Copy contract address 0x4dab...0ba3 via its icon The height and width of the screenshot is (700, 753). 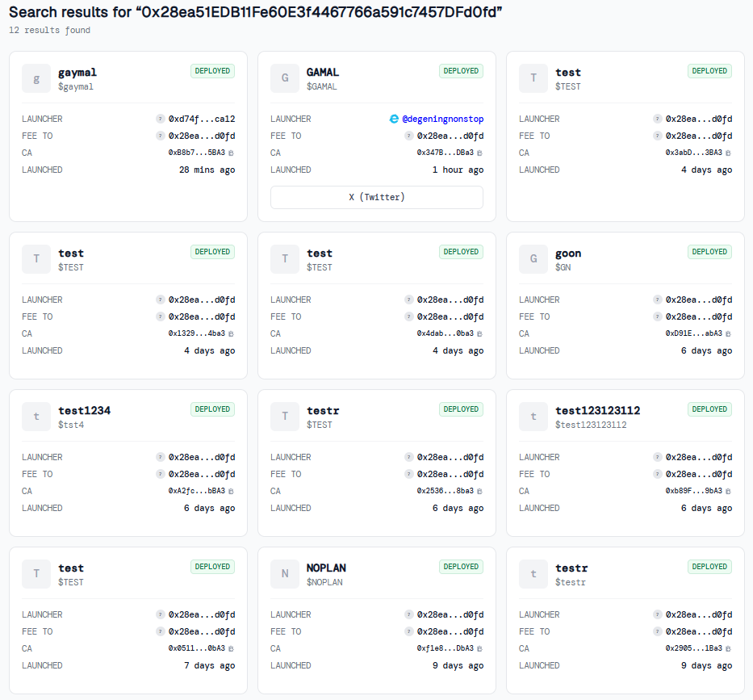pos(479,333)
